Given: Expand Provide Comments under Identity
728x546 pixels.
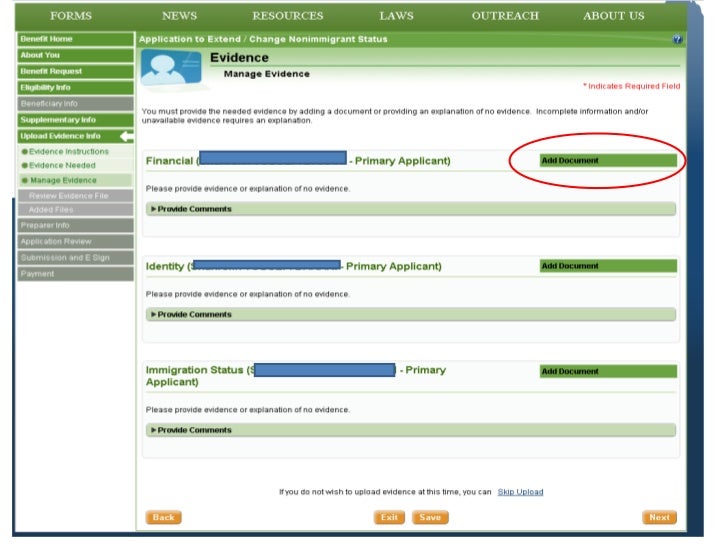Looking at the screenshot, I should pos(411,314).
